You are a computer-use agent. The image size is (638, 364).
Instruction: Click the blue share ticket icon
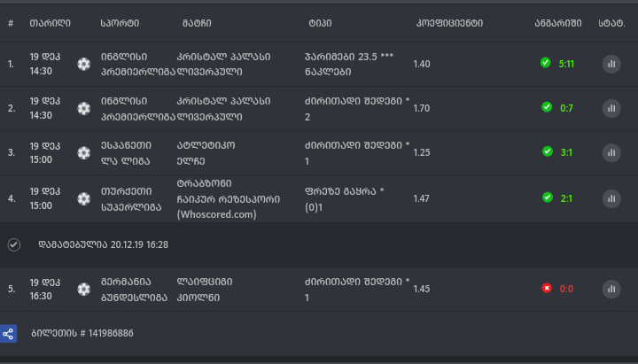[x=9, y=333]
